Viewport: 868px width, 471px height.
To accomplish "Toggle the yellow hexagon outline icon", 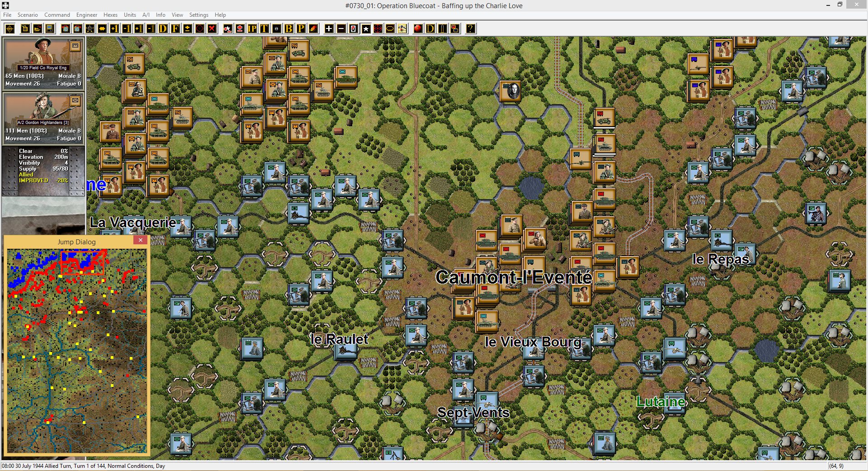I will tap(390, 29).
